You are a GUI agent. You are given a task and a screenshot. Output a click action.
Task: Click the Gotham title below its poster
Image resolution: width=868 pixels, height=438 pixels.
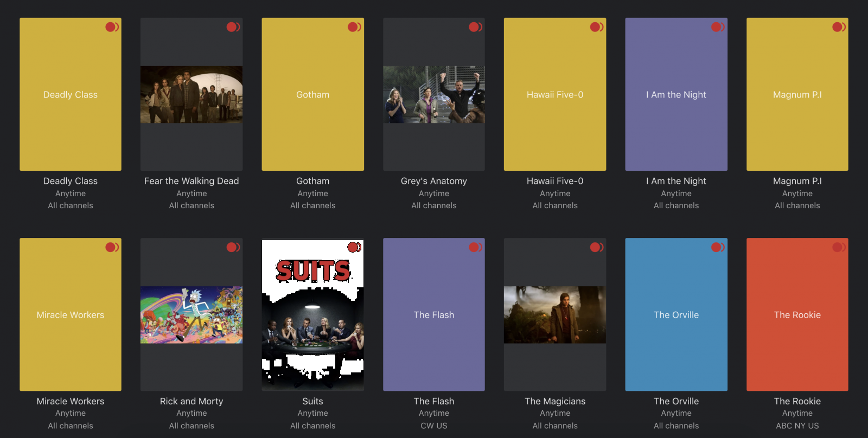point(313,181)
